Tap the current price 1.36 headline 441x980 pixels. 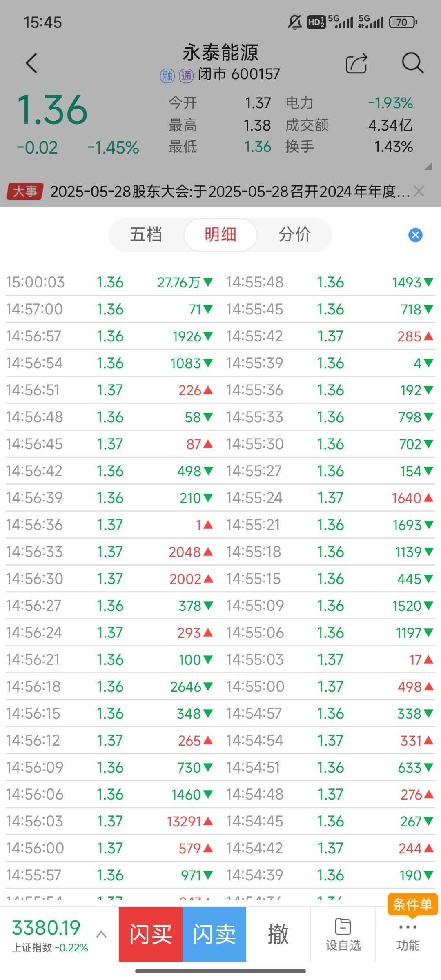[x=52, y=109]
